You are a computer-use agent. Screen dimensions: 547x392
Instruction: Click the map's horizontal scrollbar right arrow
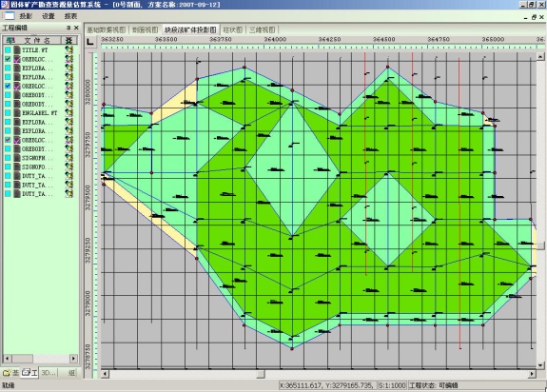[x=532, y=374]
